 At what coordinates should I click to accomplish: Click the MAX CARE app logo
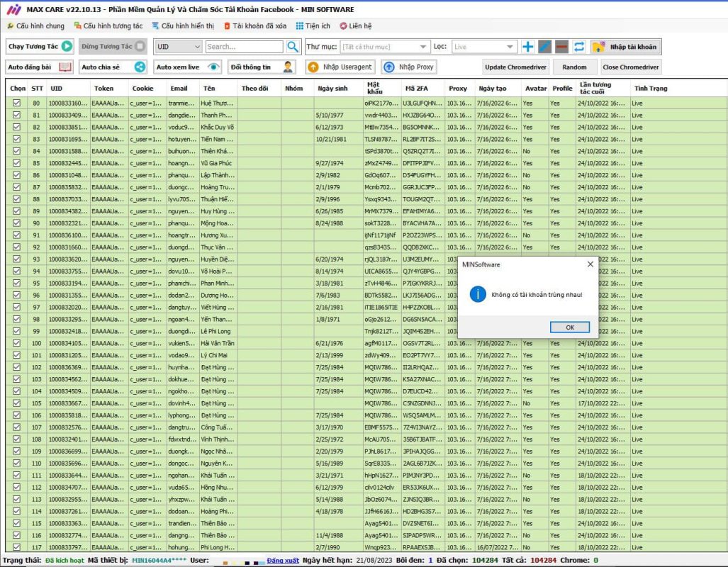tap(13, 9)
